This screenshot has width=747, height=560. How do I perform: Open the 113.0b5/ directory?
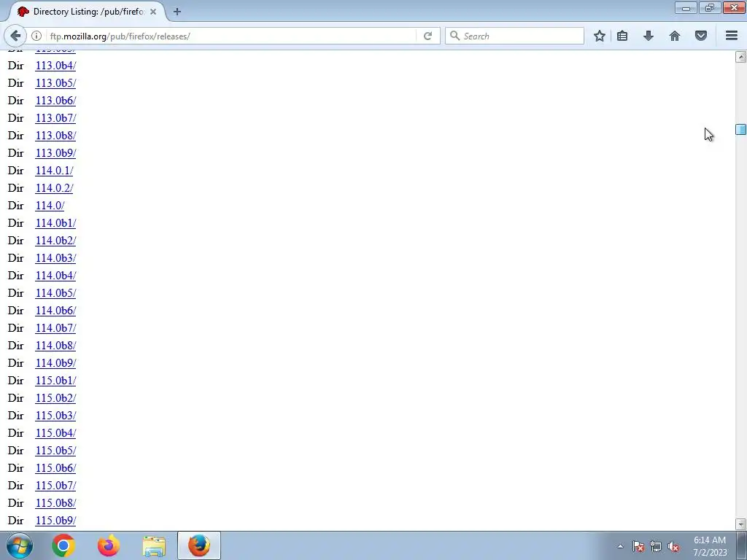(x=55, y=83)
